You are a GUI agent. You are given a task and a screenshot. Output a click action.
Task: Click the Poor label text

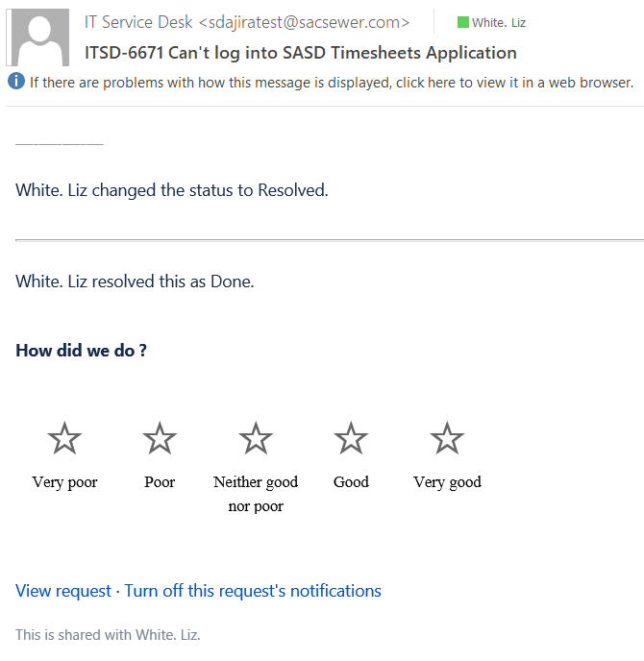(x=160, y=481)
